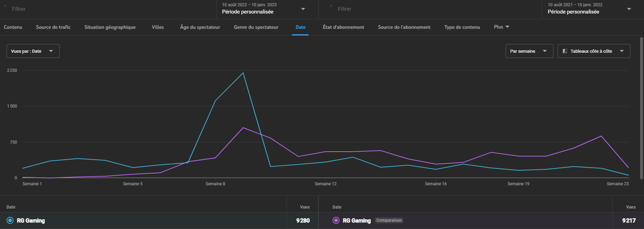Viewport: 644px width, 229px height.
Task: Select the Date tab
Action: pyautogui.click(x=300, y=27)
